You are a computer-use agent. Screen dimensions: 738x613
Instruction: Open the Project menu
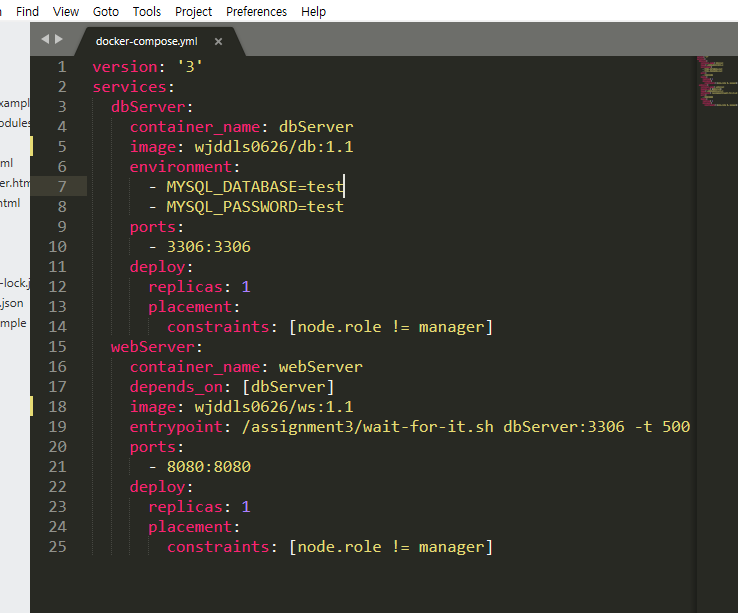tap(193, 11)
